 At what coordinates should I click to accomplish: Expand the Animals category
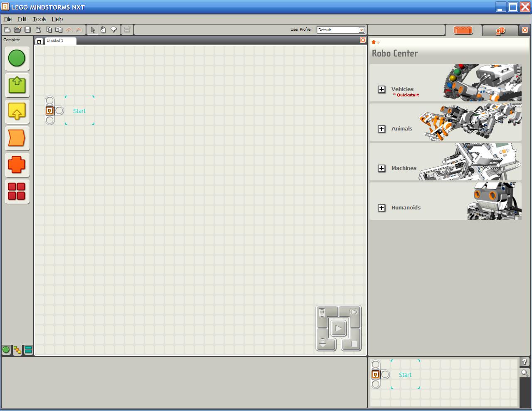(x=382, y=129)
